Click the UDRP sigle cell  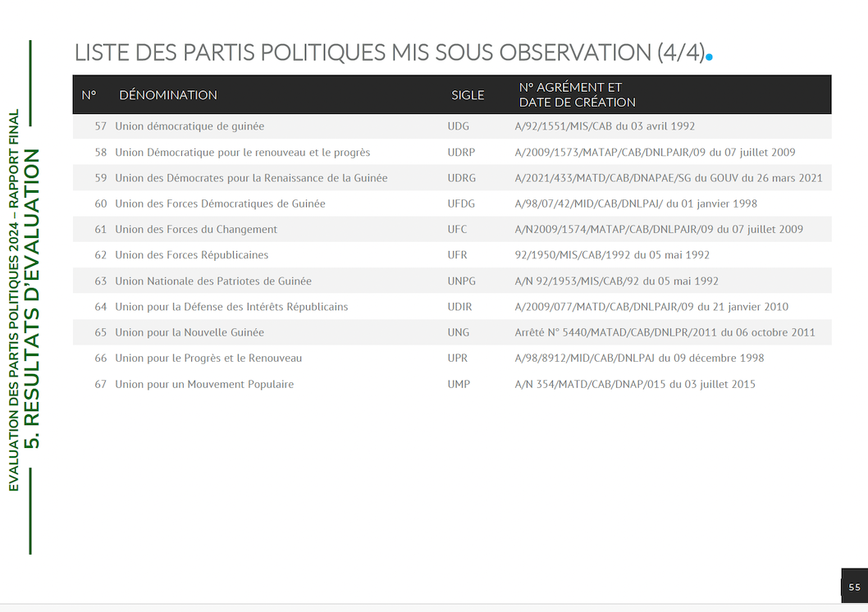(x=461, y=153)
